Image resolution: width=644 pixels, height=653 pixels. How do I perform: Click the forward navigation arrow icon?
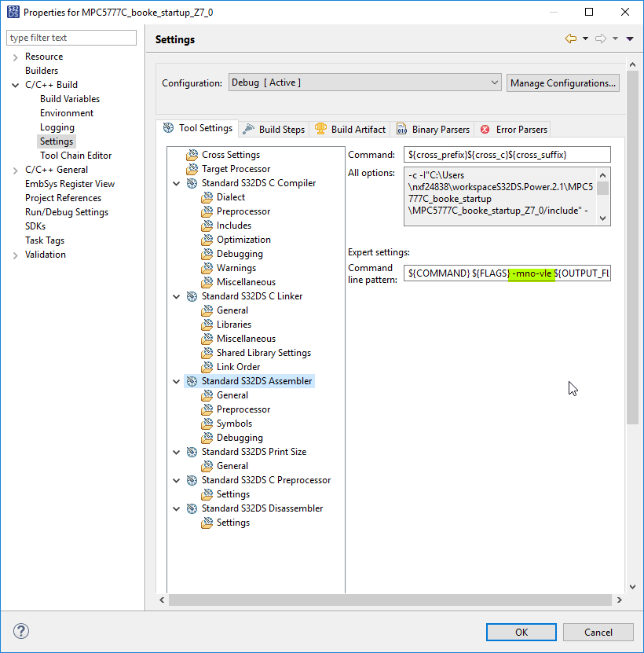point(601,39)
